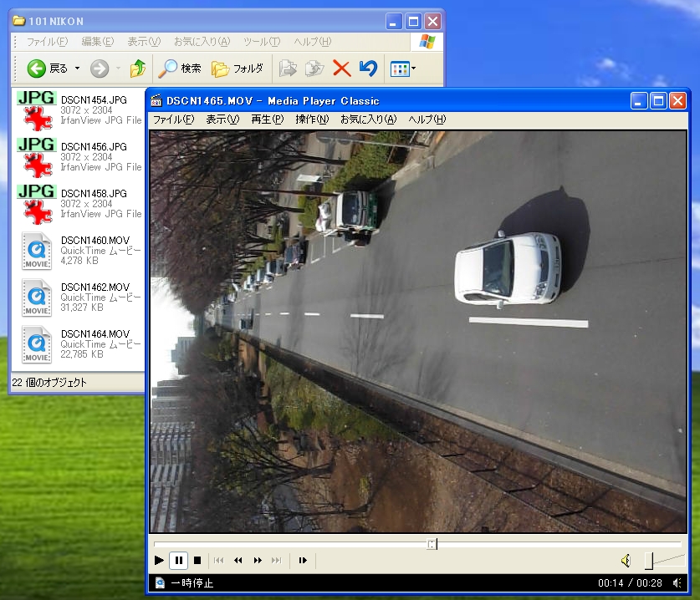Open the ヘルプ(H) menu in Media Player Classic
The width and height of the screenshot is (700, 600).
point(427,119)
